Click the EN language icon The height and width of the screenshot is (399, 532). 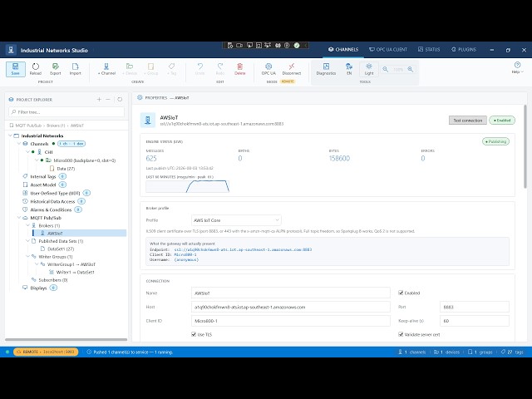(x=349, y=69)
